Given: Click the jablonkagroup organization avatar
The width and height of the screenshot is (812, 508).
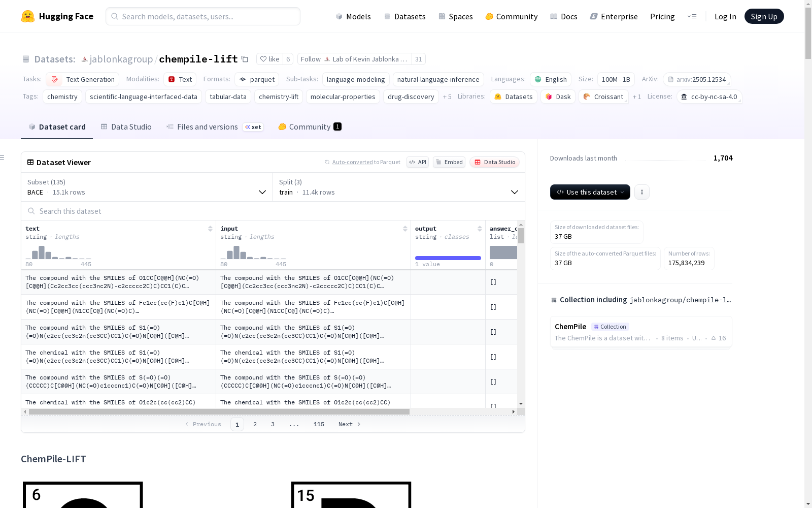Looking at the screenshot, I should (x=85, y=59).
